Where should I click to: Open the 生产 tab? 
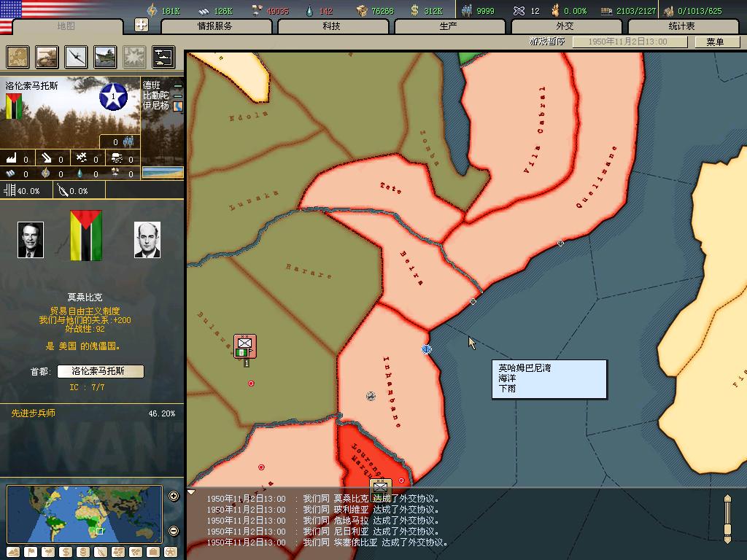tap(449, 26)
